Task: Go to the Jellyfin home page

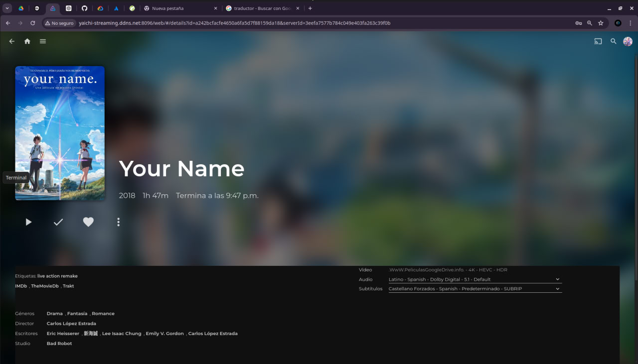Action: click(27, 41)
